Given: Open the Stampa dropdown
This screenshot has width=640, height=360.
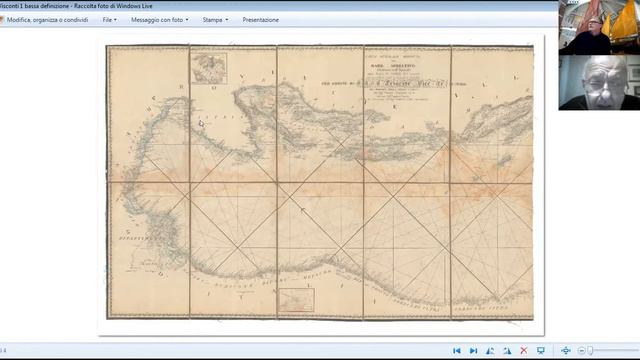Looking at the screenshot, I should pos(215,20).
